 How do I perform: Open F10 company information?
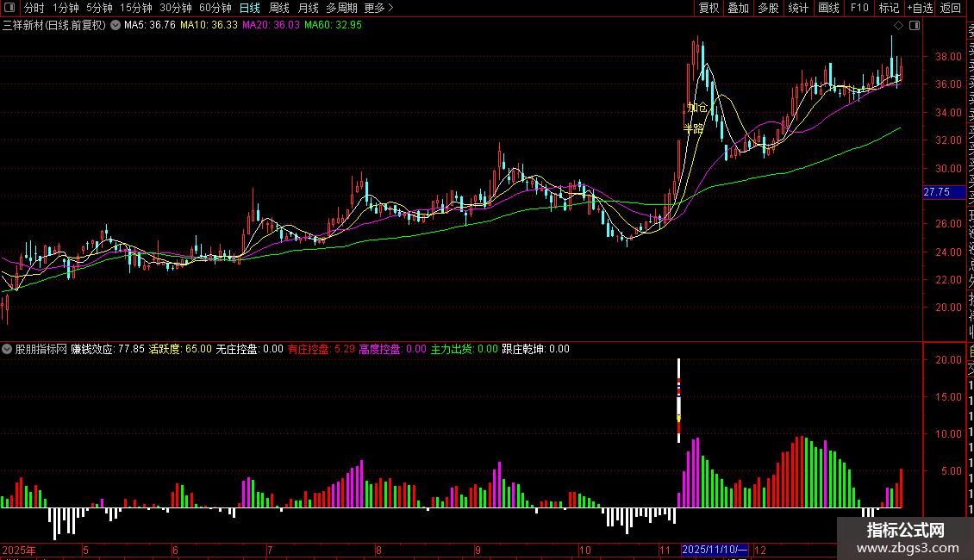point(859,8)
